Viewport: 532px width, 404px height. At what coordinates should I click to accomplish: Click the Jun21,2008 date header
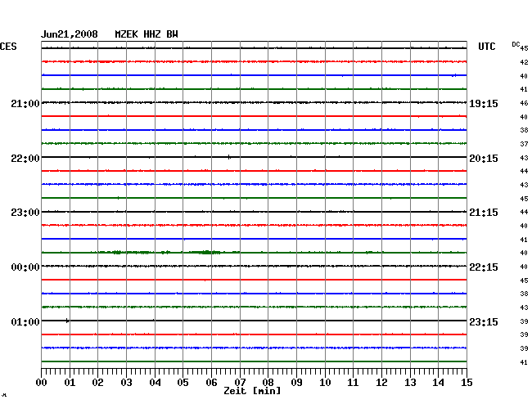pos(70,34)
